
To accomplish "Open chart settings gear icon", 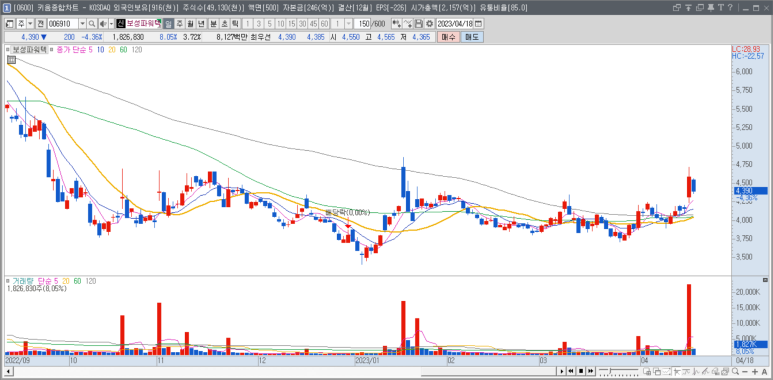I will coord(429,24).
